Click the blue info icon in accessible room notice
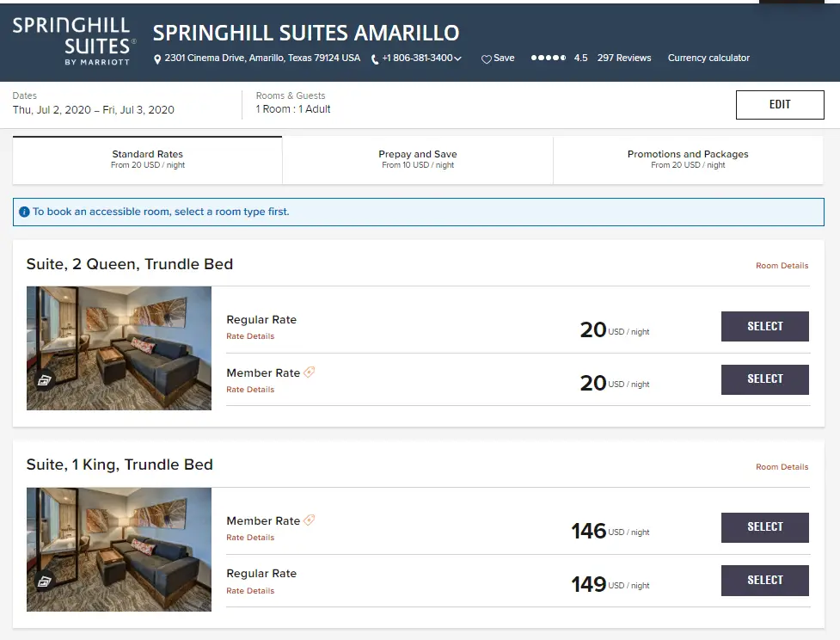This screenshot has height=640, width=840. click(24, 212)
